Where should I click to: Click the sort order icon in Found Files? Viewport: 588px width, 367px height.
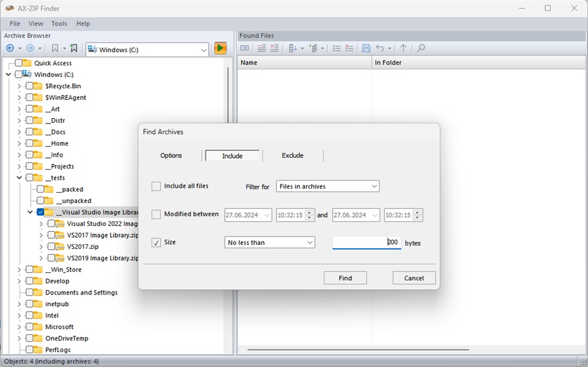point(293,48)
